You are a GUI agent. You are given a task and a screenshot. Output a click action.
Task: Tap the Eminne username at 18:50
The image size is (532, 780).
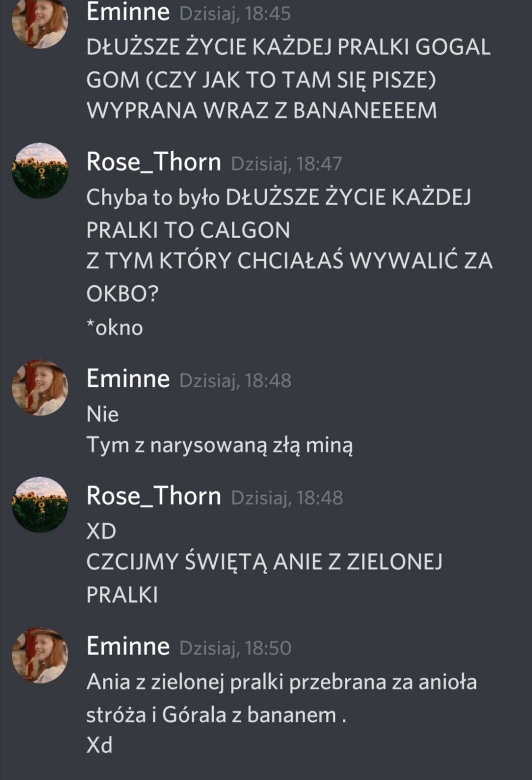[x=128, y=646]
